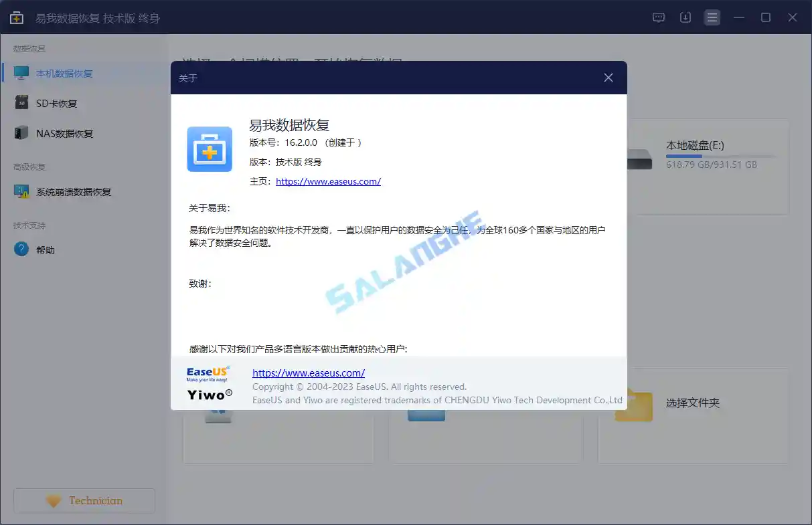Image resolution: width=812 pixels, height=525 pixels.
Task: Click the SD card icon in the sidebar
Action: point(22,103)
